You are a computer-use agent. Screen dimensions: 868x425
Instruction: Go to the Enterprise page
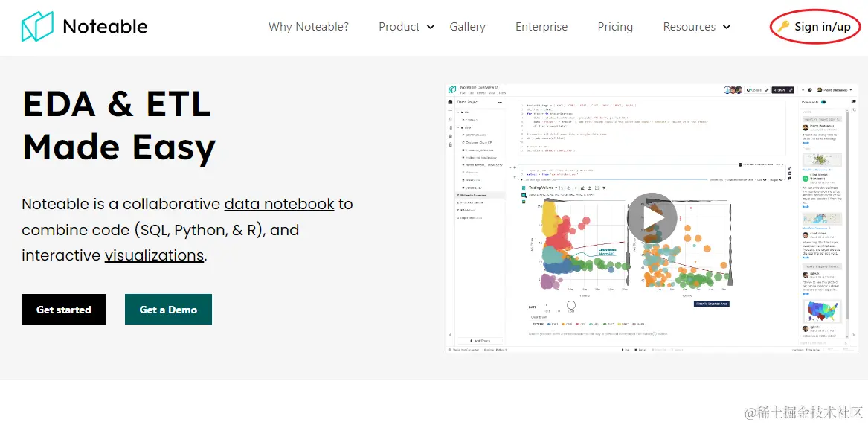[541, 27]
